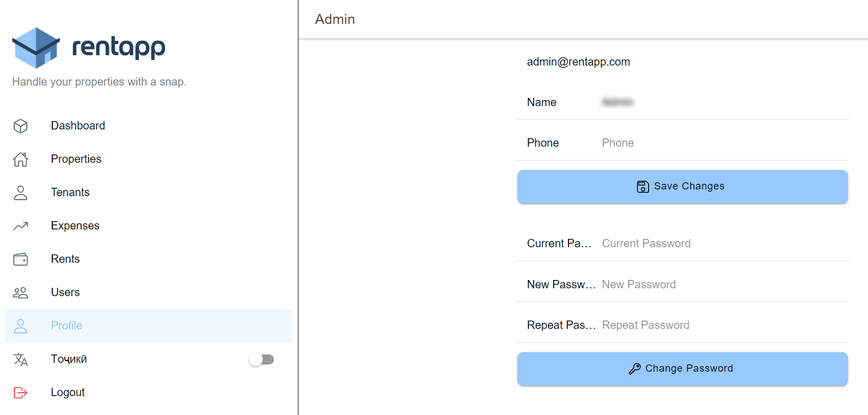Click the language translate icon
Viewport: 868px width, 415px height.
(x=21, y=359)
